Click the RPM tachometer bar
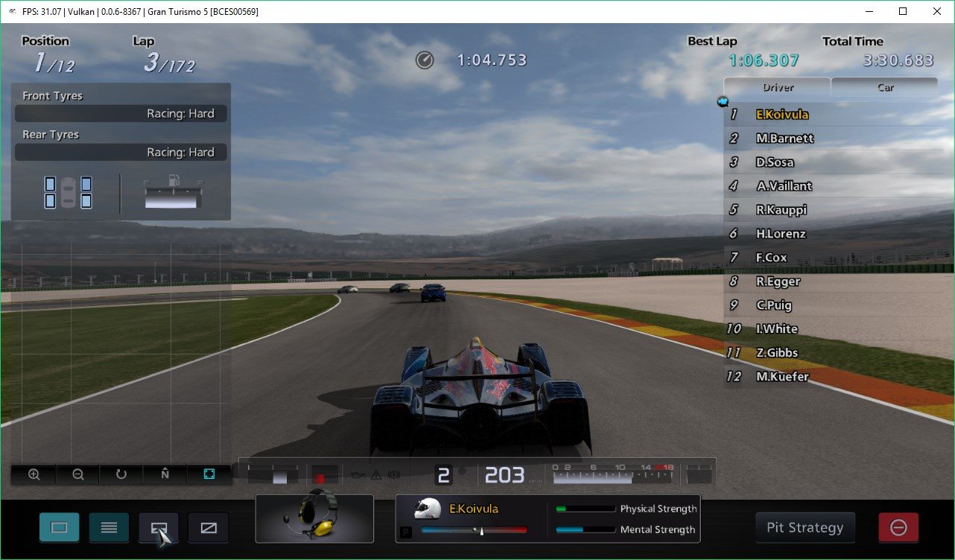The width and height of the screenshot is (955, 560). (614, 475)
